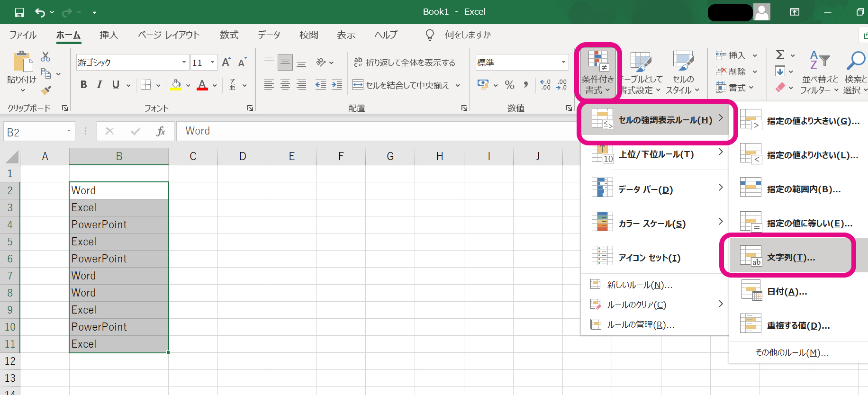Decrease font size with the small A
The image size is (868, 395).
[242, 62]
